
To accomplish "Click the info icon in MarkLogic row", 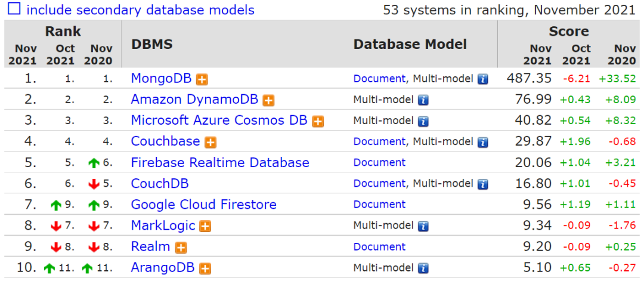I will point(423,226).
